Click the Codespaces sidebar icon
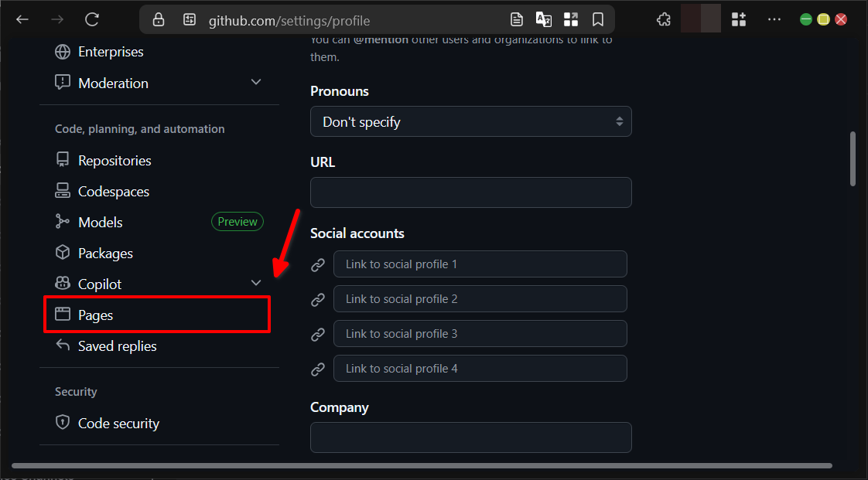Image resolution: width=868 pixels, height=480 pixels. pos(62,191)
